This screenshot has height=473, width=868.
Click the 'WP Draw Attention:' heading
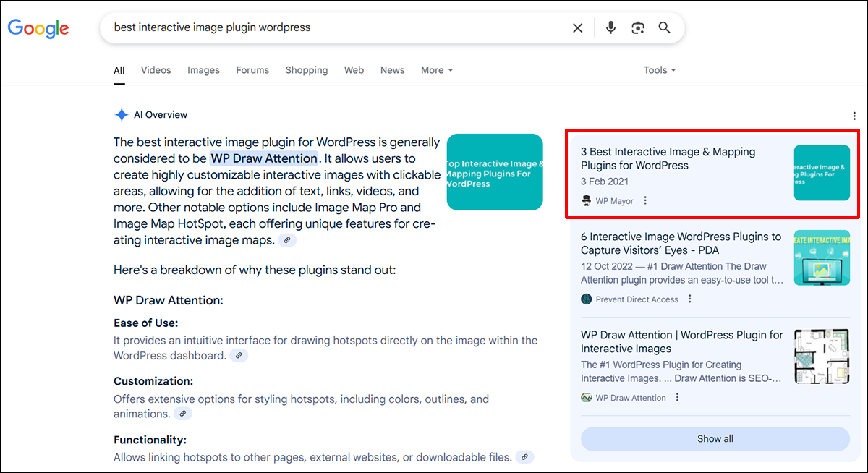(169, 300)
